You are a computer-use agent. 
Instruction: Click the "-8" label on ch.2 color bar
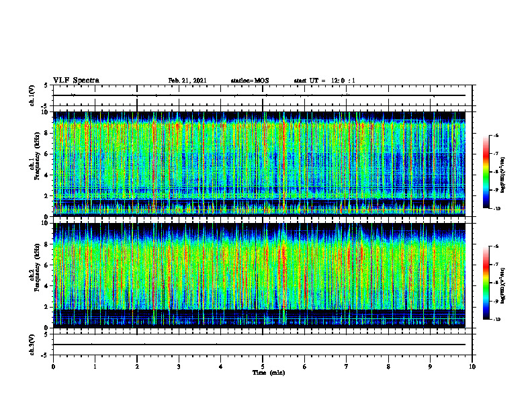(496, 283)
